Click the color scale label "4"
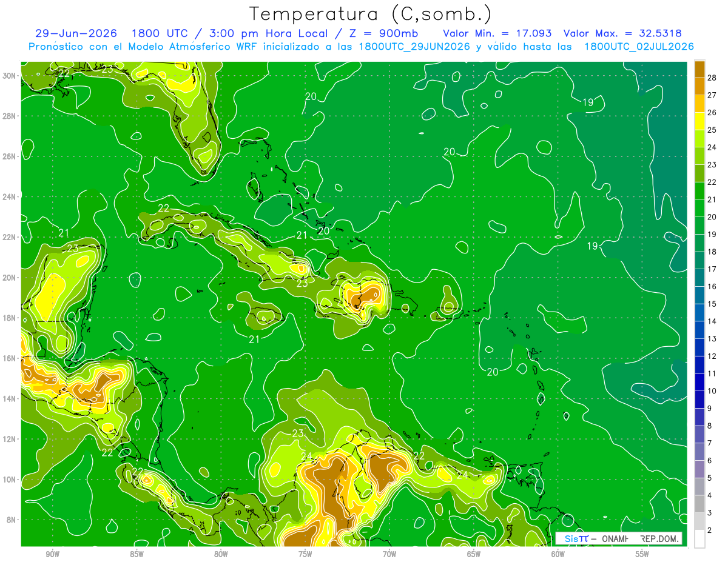The height and width of the screenshot is (562, 728). tap(710, 495)
